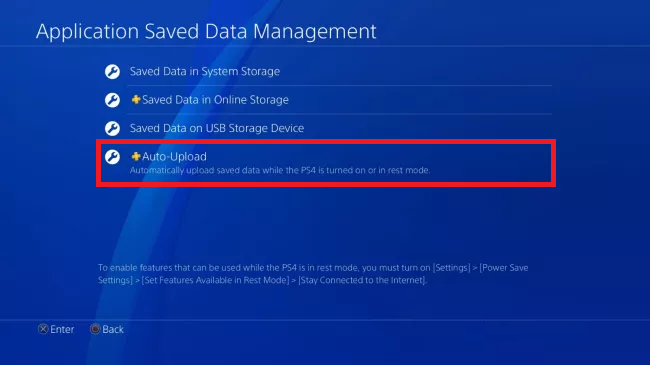Click the Power Save Settings text reference
This screenshot has width=650, height=365.
click(313, 274)
